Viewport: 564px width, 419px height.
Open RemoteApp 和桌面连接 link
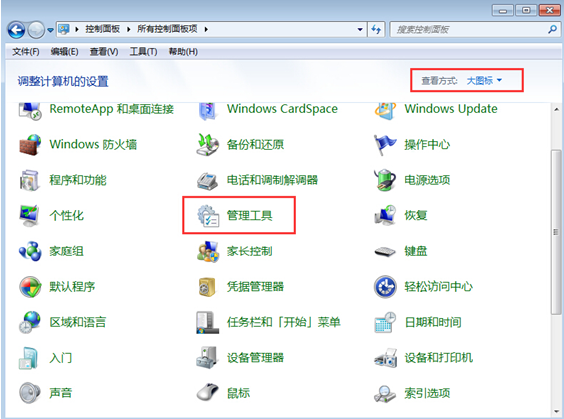112,109
